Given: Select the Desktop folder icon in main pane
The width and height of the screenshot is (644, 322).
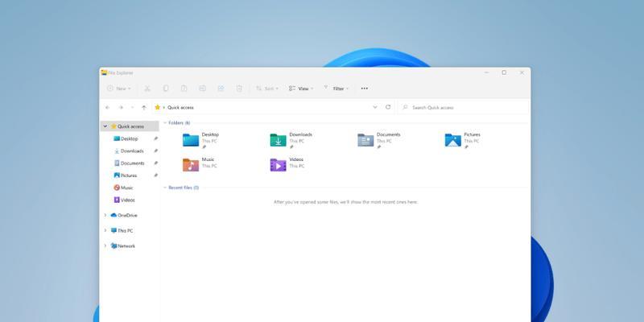Looking at the screenshot, I should click(191, 140).
